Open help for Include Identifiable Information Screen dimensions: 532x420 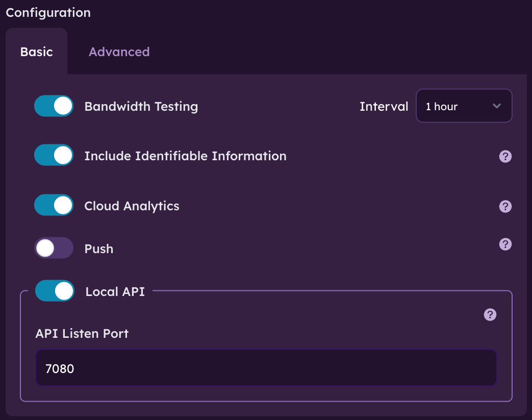tap(505, 157)
